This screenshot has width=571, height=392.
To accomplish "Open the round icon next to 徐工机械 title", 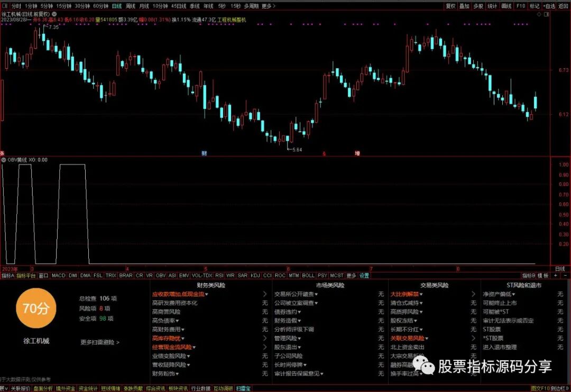I will point(54,14).
